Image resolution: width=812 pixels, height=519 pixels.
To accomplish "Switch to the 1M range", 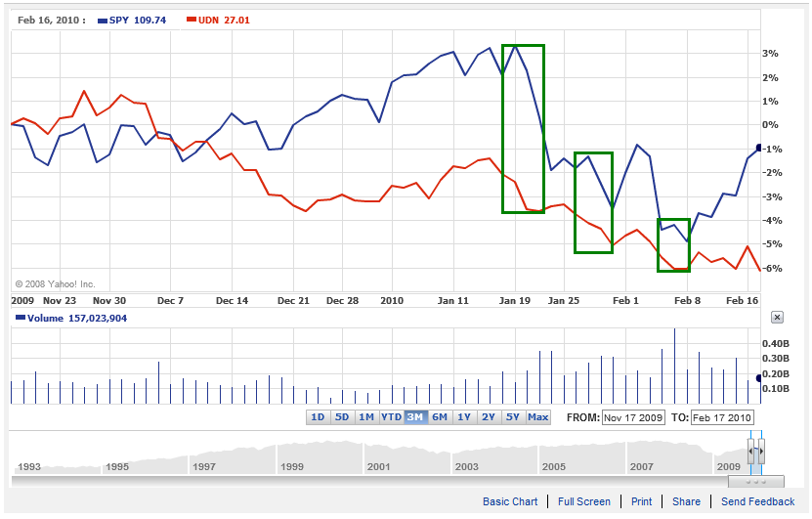I will [x=366, y=417].
